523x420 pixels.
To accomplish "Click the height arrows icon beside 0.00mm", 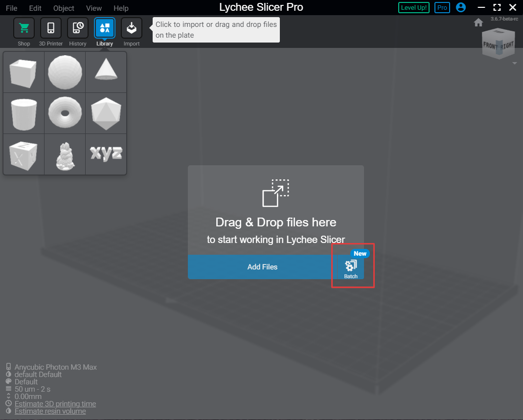I will click(x=9, y=396).
